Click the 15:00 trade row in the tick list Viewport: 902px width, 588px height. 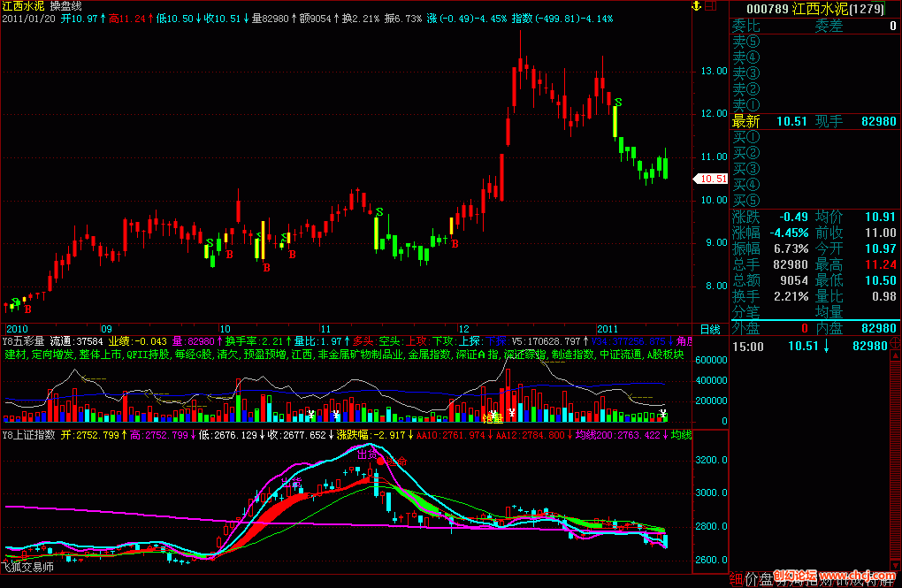(x=810, y=347)
